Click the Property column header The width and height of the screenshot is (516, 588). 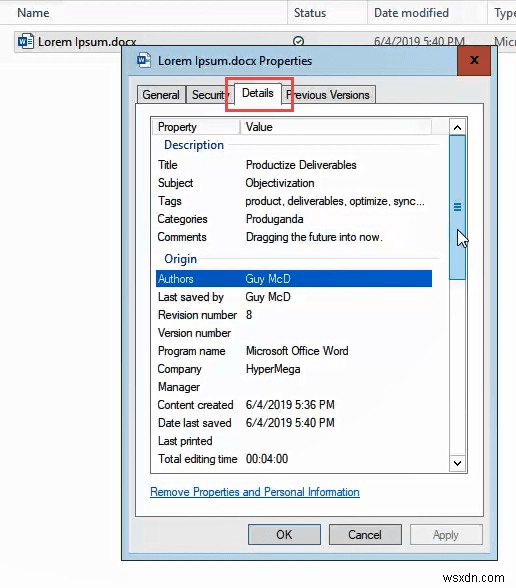pyautogui.click(x=196, y=127)
